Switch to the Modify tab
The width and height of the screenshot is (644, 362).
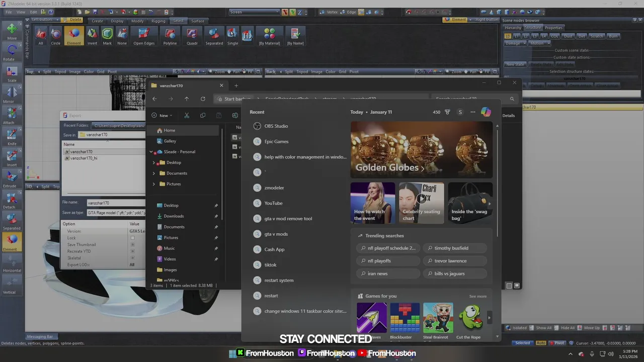coord(137,21)
